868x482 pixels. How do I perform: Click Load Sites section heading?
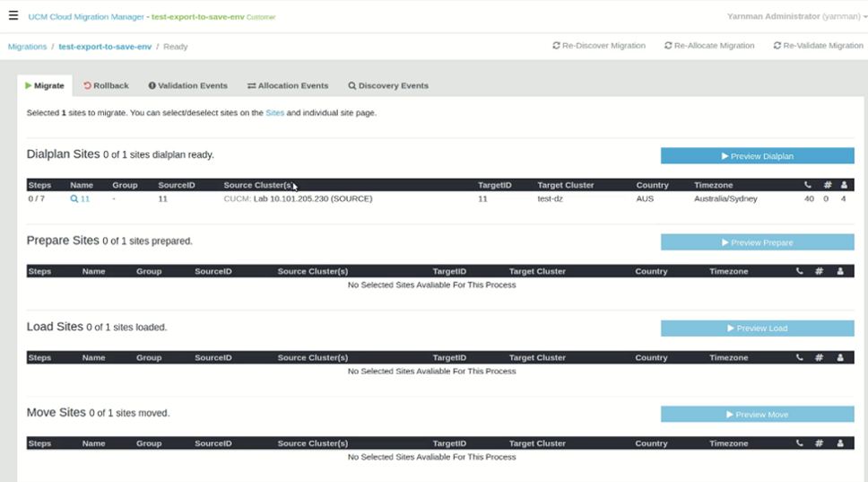coord(55,327)
